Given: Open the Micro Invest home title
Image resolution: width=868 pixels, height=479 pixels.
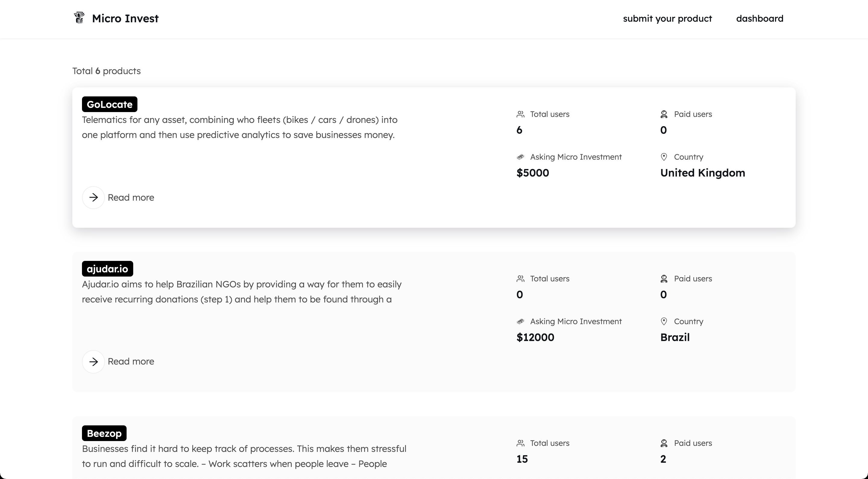Looking at the screenshot, I should (125, 18).
